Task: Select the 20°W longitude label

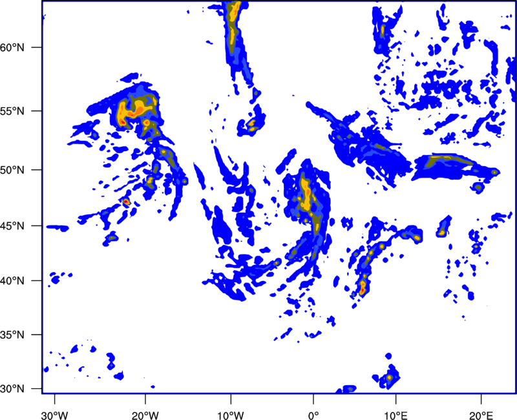Action: 145,415
